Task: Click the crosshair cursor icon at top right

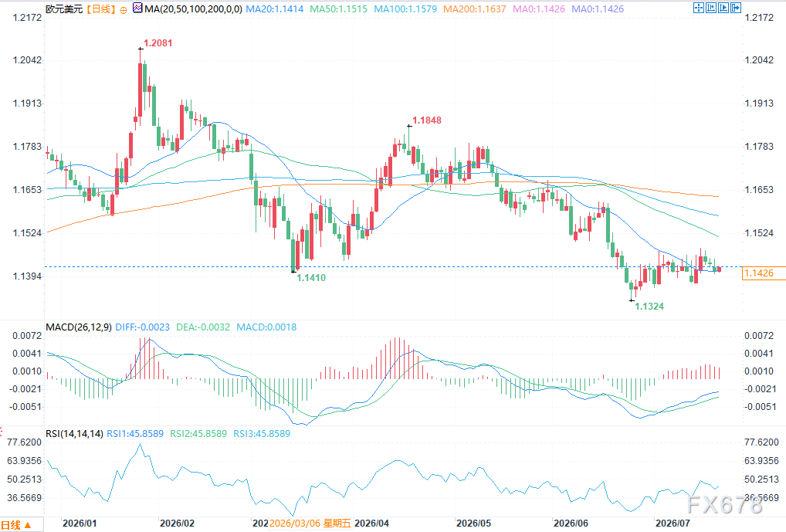Action: point(699,8)
